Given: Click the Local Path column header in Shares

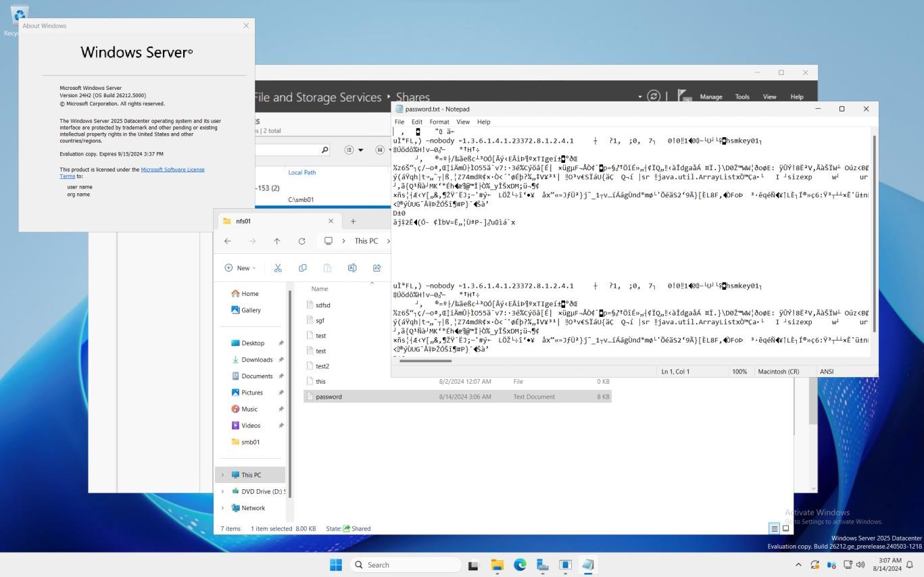Looking at the screenshot, I should pyautogui.click(x=302, y=172).
